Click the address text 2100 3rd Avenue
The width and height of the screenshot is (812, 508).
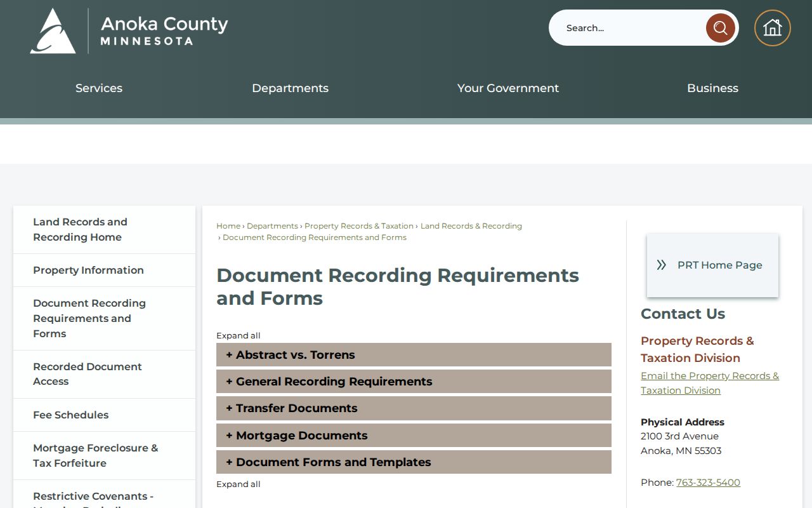(x=679, y=436)
